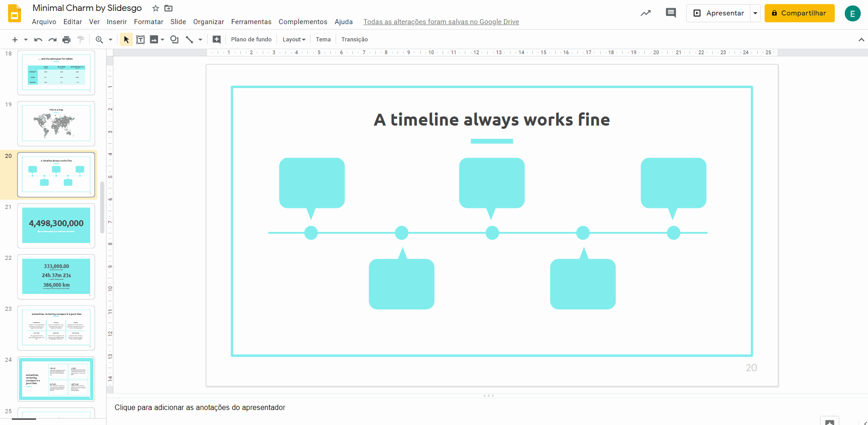Open new slide layout dropdown arrow

pyautogui.click(x=26, y=40)
